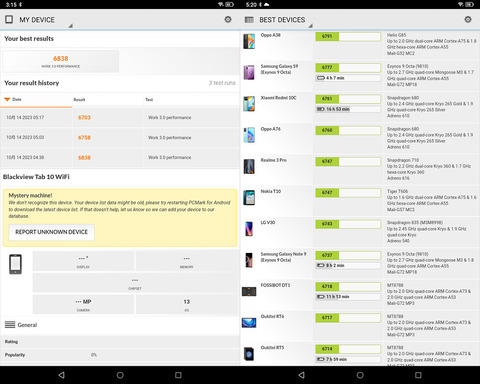Tap Android recents button on right screen
This screenshot has width=480, height=384.
418,375
